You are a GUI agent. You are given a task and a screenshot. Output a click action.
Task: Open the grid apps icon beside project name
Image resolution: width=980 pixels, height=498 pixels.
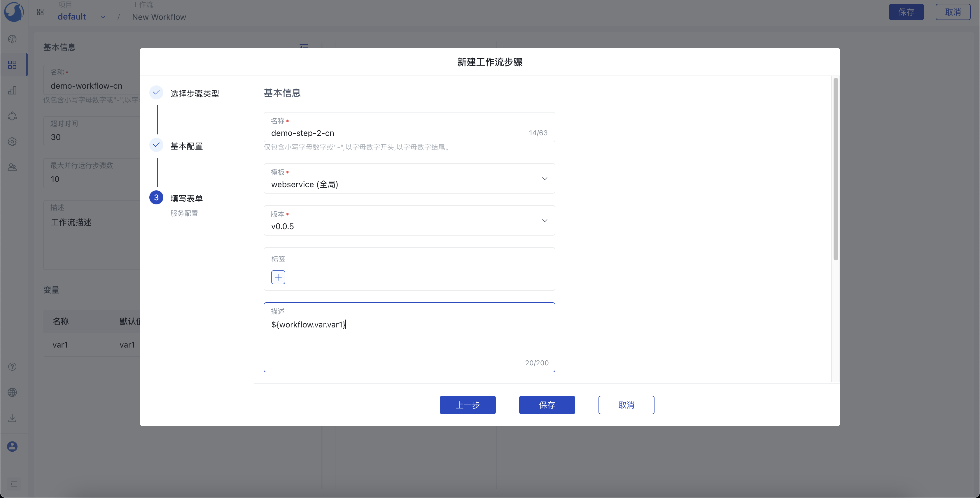[40, 12]
